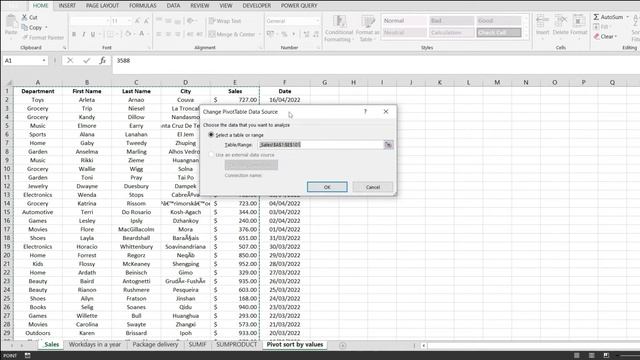Open the Name Box dropdown arrow
Viewport: 640px width, 360px height.
click(44, 60)
